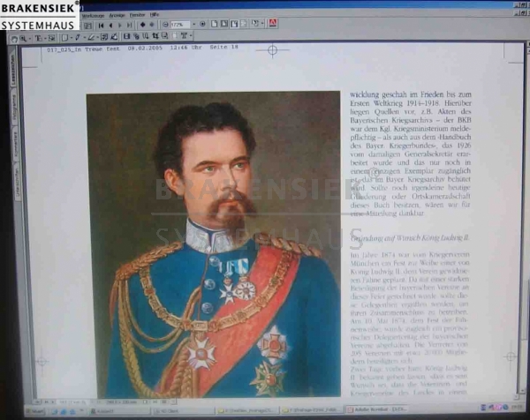Image resolution: width=530 pixels, height=420 pixels.
Task: Select the Article tool icon
Action: [146, 36]
